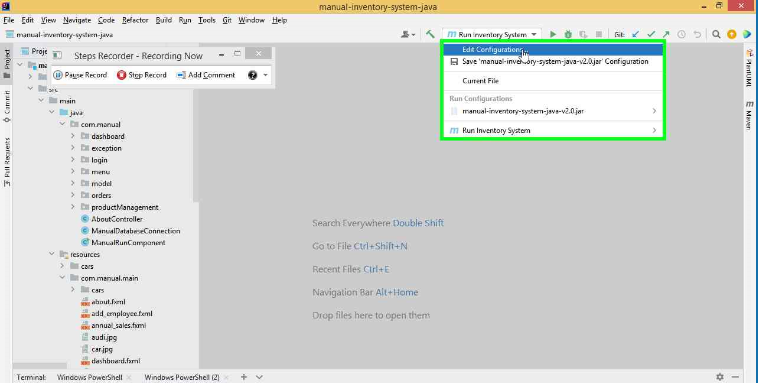This screenshot has height=383, width=758.
Task: Expand the exception package folder
Action: tap(73, 147)
